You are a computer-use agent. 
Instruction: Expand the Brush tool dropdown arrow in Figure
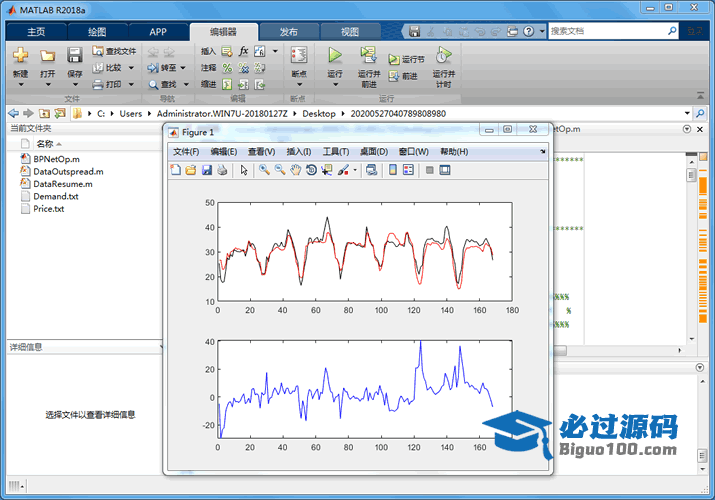pyautogui.click(x=355, y=170)
